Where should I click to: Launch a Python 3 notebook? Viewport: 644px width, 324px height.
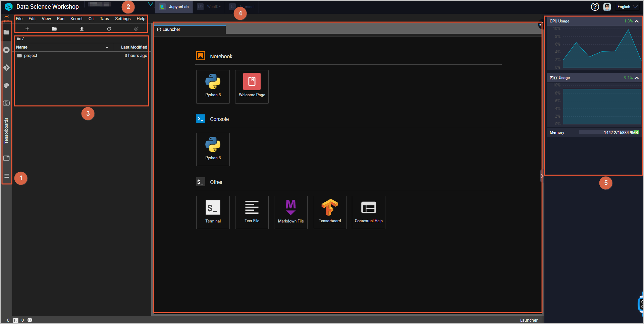pyautogui.click(x=213, y=86)
